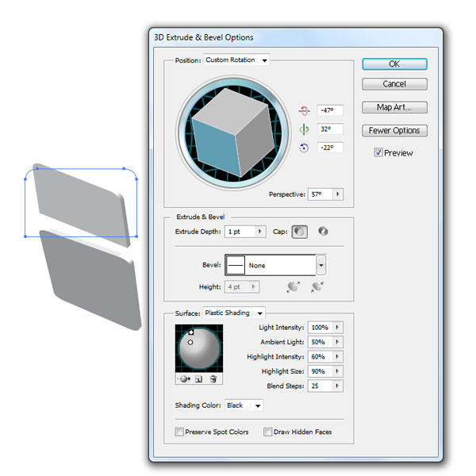This screenshot has width=476, height=476.
Task: Turn cap off for hollow appearance
Action: (323, 232)
